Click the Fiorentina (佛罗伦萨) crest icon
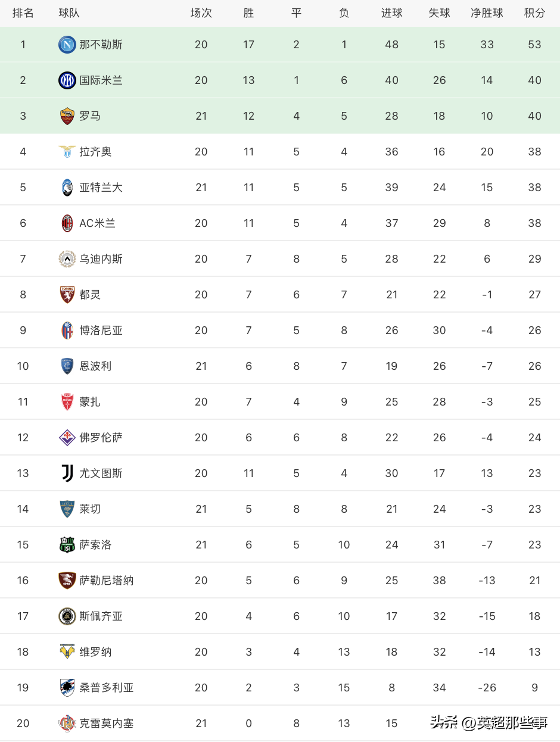The width and height of the screenshot is (560, 742). coord(67,438)
